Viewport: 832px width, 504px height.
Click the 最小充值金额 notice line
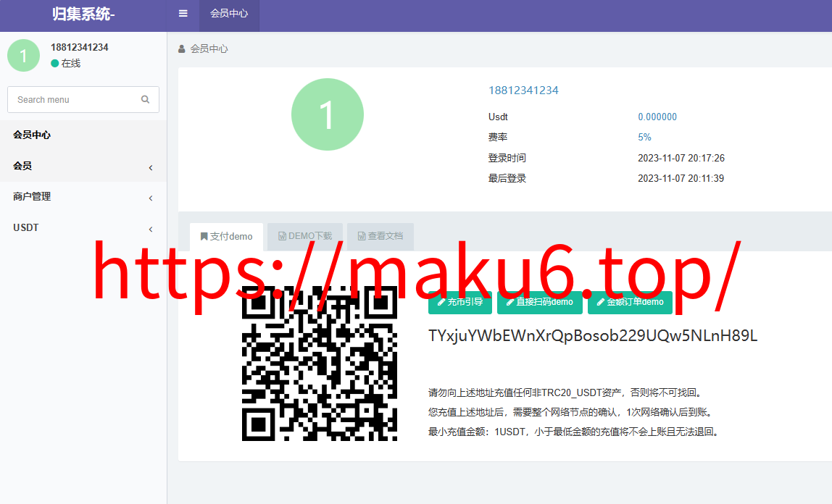(x=575, y=432)
